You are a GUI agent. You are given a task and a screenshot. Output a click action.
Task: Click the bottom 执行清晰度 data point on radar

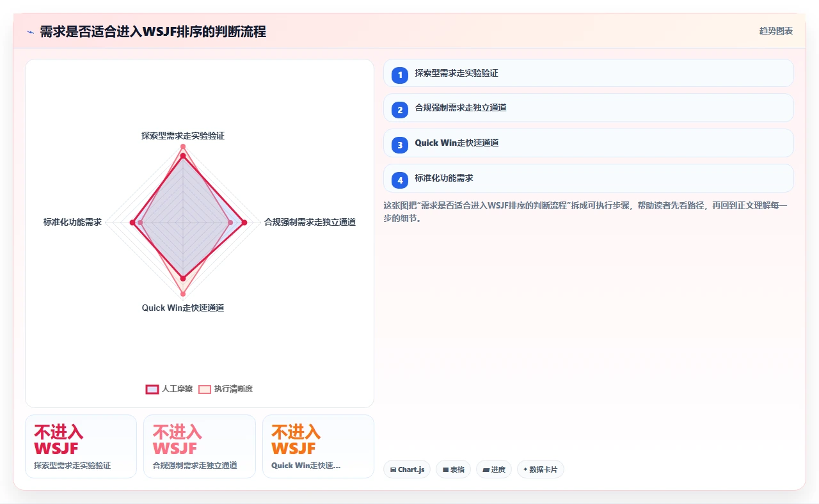pos(183,294)
